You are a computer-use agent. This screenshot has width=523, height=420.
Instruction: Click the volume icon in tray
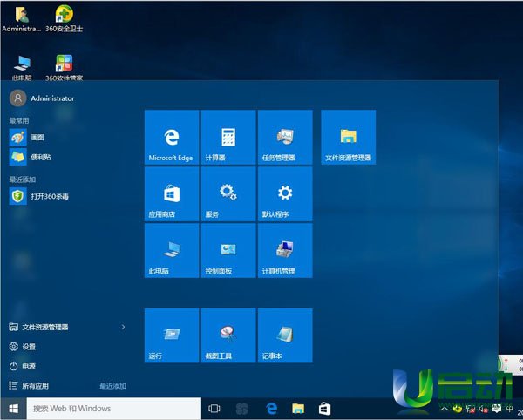(x=483, y=409)
